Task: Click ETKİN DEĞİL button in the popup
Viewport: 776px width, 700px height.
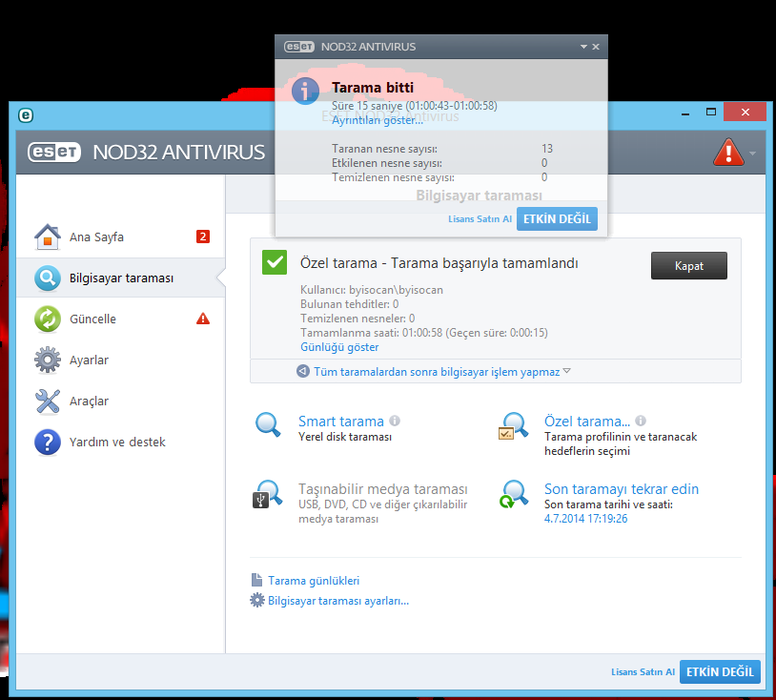Action: coord(557,218)
